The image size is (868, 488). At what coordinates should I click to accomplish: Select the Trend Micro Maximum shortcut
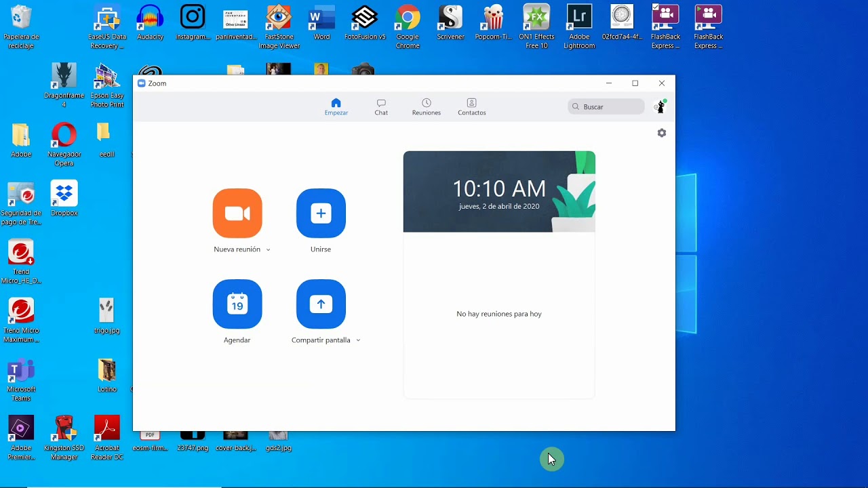(21, 321)
